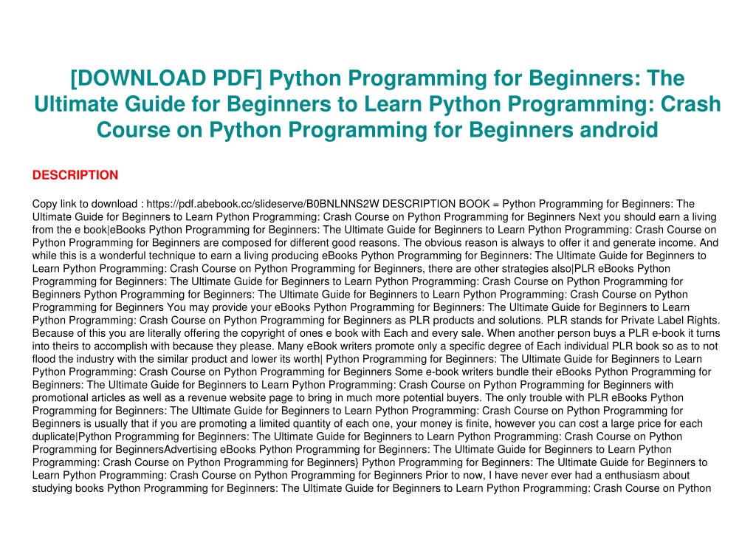Click 'PLR stands for Private Label Rights.'
The height and width of the screenshot is (534, 756).
pos(633,321)
